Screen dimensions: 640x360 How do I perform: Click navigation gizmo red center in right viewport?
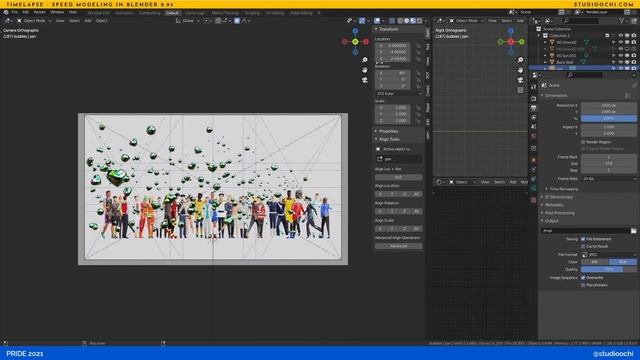tap(511, 42)
